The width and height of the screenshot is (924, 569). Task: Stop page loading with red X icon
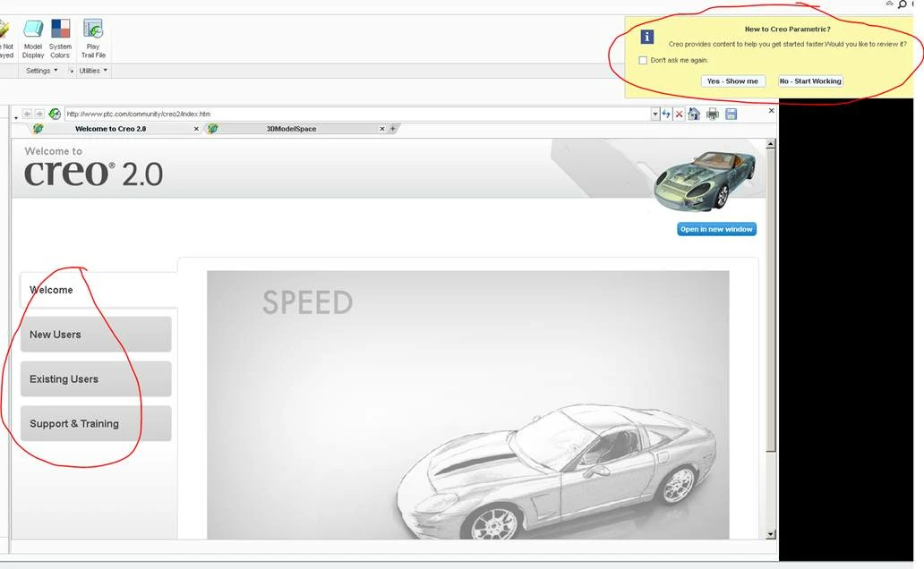(679, 115)
